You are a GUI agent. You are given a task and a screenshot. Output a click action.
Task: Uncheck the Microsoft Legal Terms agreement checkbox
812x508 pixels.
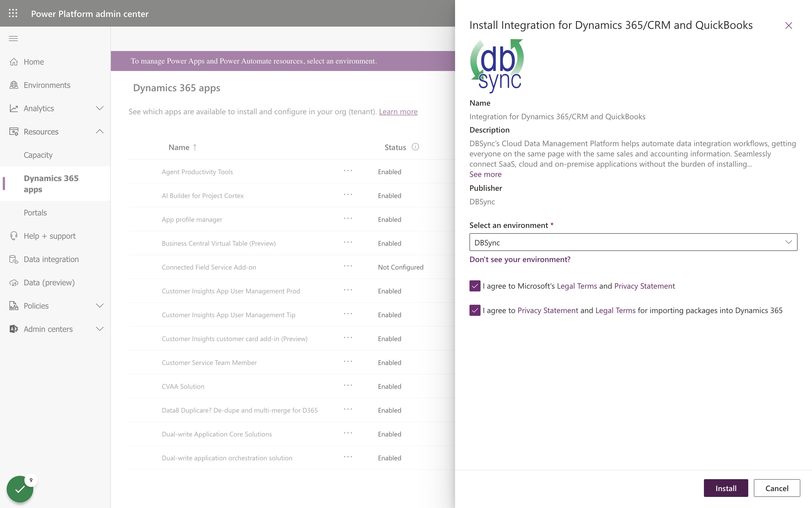(475, 286)
